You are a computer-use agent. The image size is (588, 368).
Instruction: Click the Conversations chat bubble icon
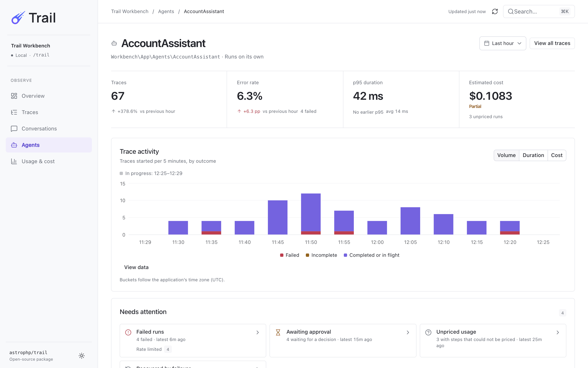click(14, 129)
